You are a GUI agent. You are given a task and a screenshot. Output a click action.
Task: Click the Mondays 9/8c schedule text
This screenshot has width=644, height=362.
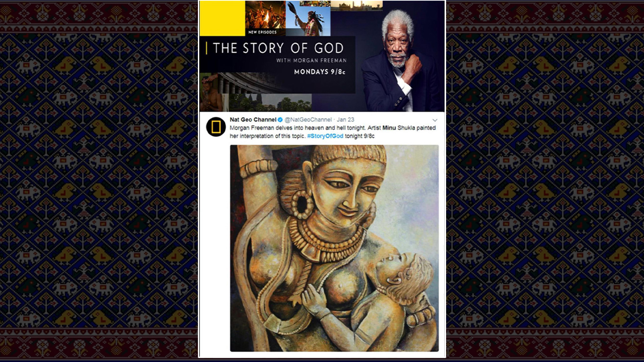pos(320,72)
